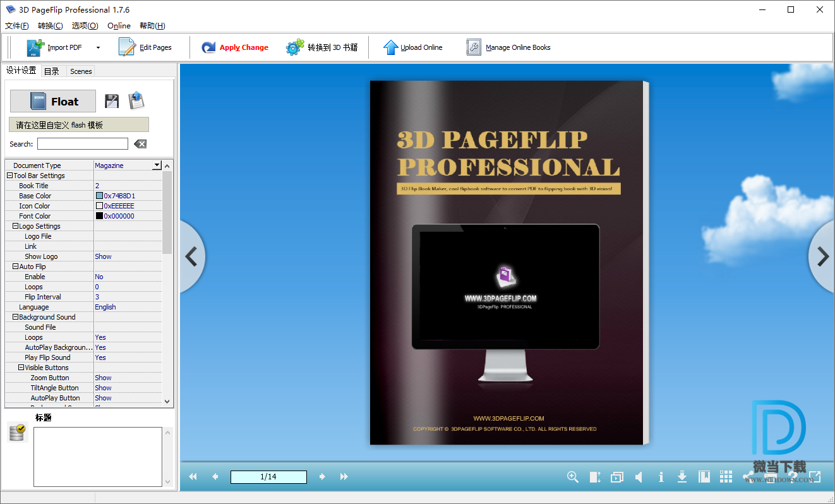The image size is (835, 504).
Task: Click the download icon
Action: click(682, 477)
